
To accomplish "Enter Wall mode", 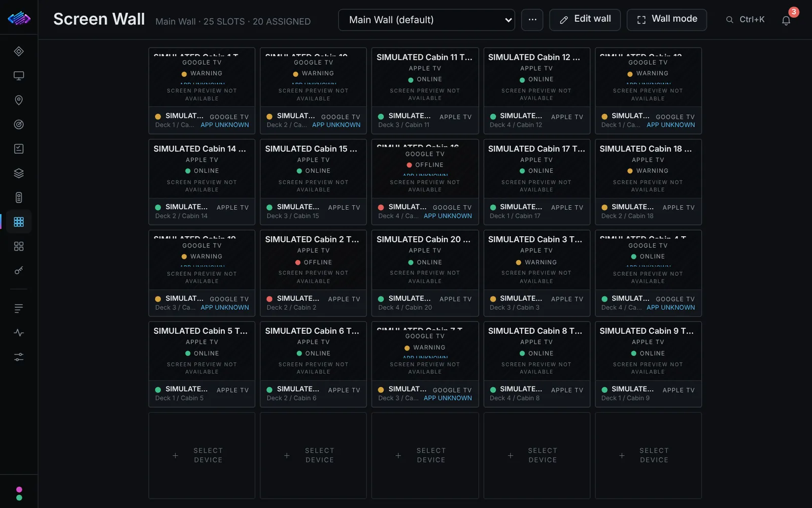I will click(667, 20).
